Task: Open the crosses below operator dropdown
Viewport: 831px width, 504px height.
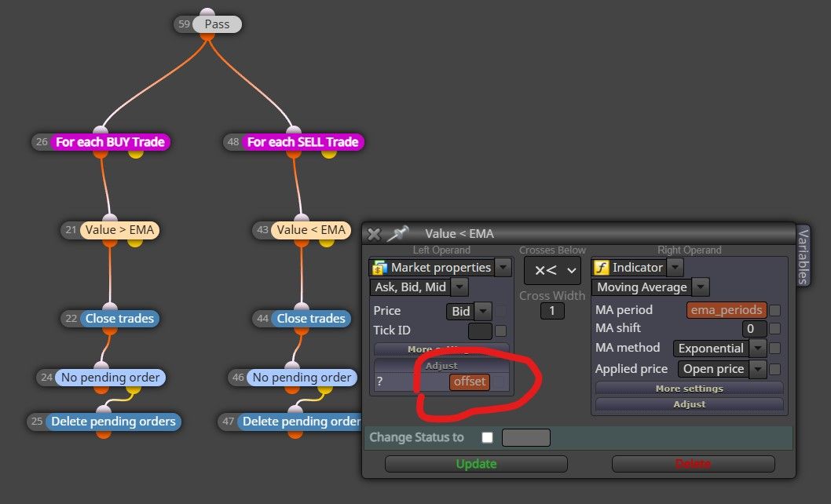Action: (x=552, y=271)
